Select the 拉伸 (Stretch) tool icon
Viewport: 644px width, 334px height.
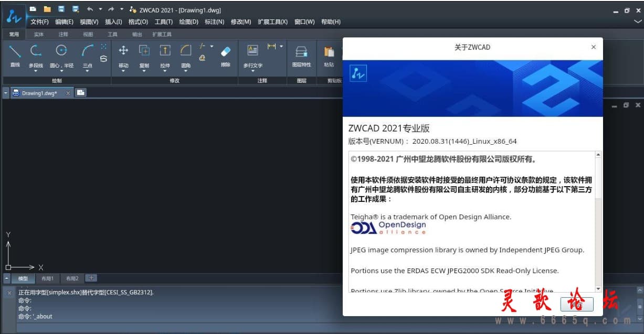click(x=165, y=50)
